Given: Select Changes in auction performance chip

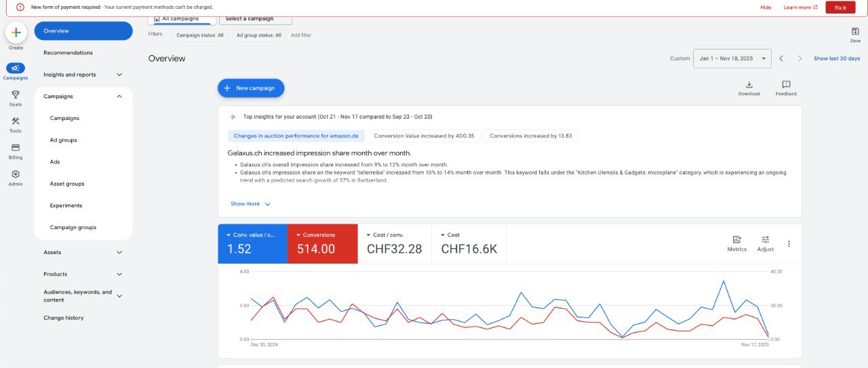Looking at the screenshot, I should 298,136.
